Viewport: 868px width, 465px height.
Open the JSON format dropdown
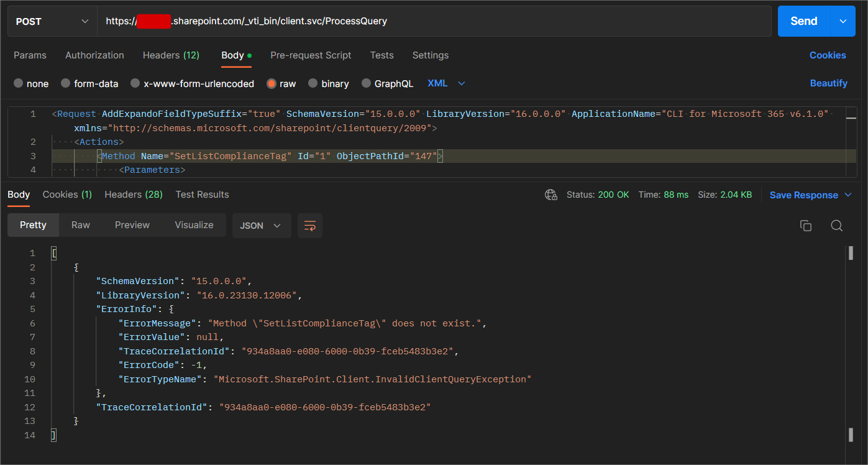262,226
